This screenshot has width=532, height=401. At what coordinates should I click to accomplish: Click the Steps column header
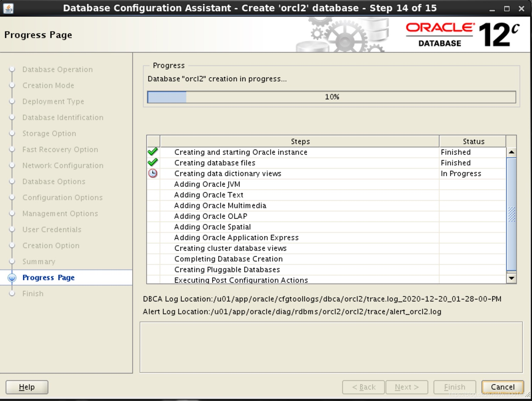[300, 142]
